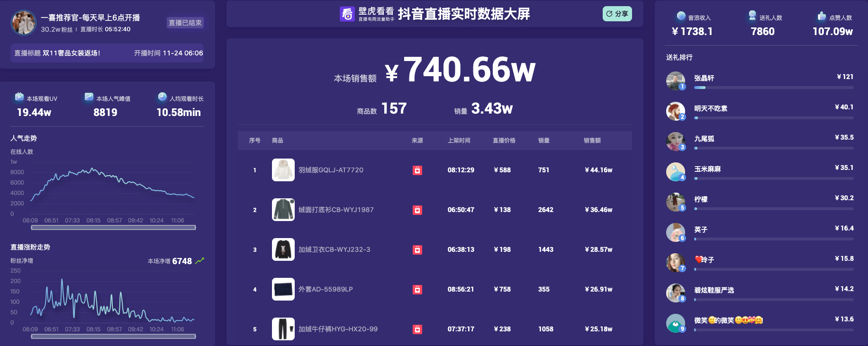This screenshot has height=346, width=868.
Task: Click product name 加绒牛仔裤HYG-HX20-99
Action: pyautogui.click(x=338, y=329)
